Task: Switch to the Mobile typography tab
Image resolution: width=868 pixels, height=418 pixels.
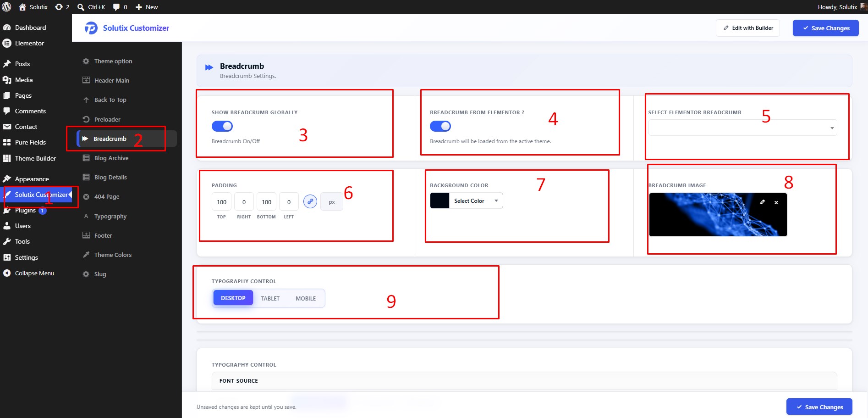Action: point(306,298)
